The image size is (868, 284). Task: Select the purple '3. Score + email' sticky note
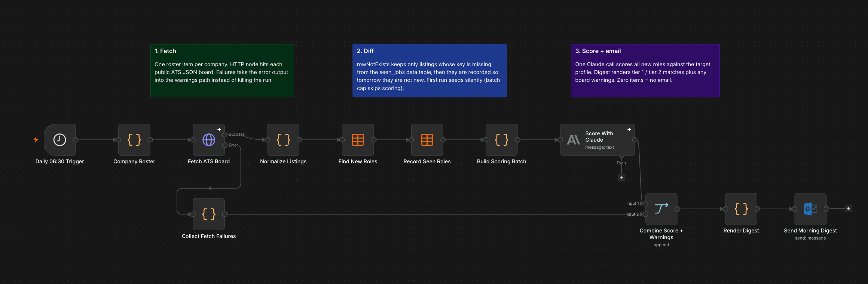pos(645,71)
